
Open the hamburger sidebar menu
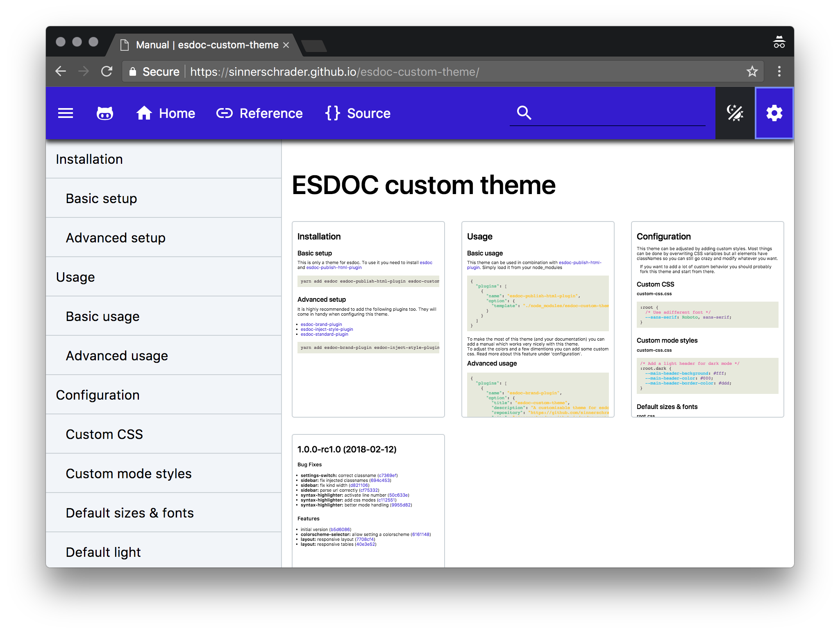point(66,113)
